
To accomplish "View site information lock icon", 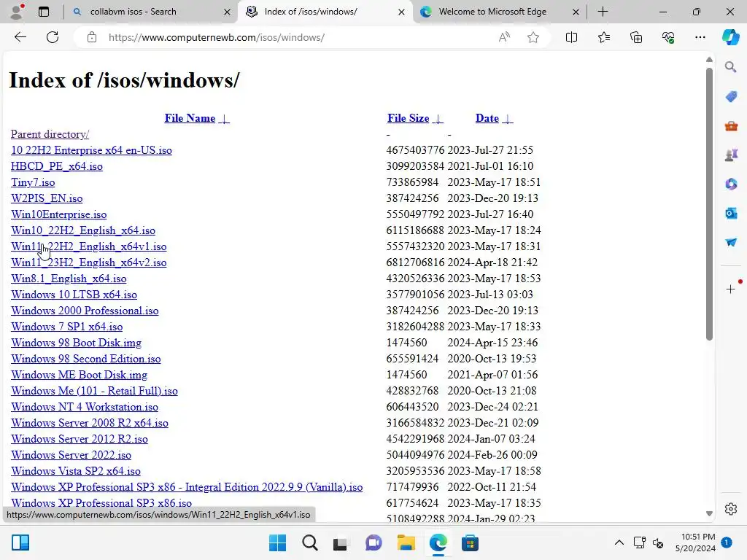I will (x=92, y=37).
